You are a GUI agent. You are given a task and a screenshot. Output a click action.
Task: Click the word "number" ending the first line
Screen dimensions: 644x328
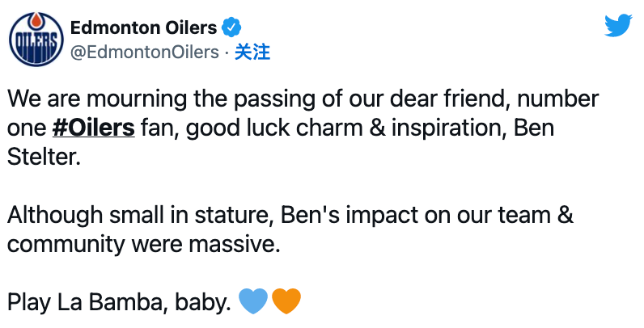click(x=558, y=99)
